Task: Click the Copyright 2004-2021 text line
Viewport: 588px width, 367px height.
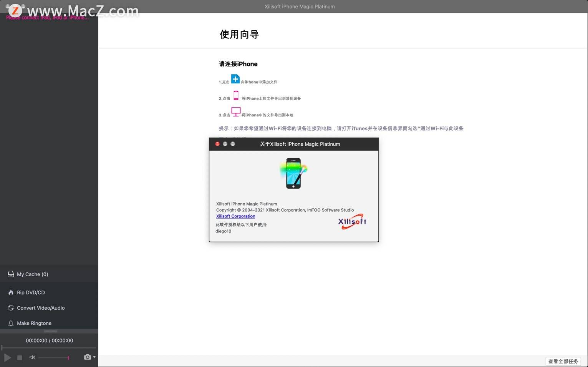Action: (x=285, y=210)
